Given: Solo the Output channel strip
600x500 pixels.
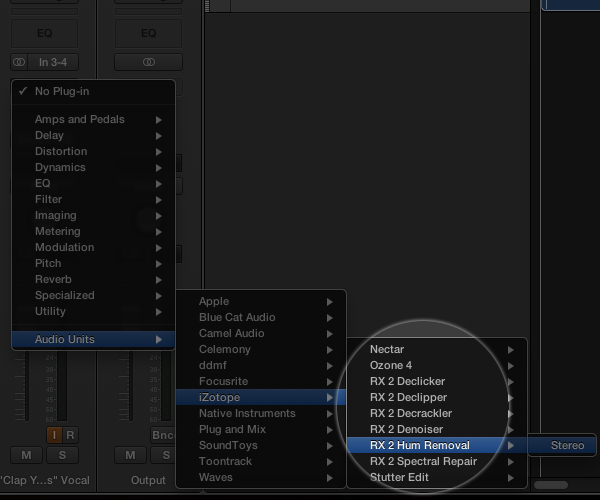Looking at the screenshot, I should point(165,455).
